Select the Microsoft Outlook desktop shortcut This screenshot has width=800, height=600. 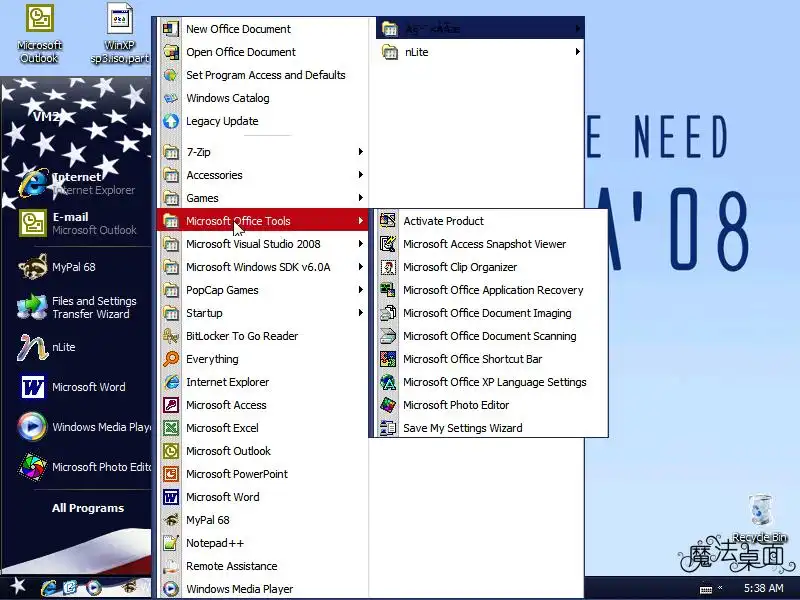pos(39,34)
